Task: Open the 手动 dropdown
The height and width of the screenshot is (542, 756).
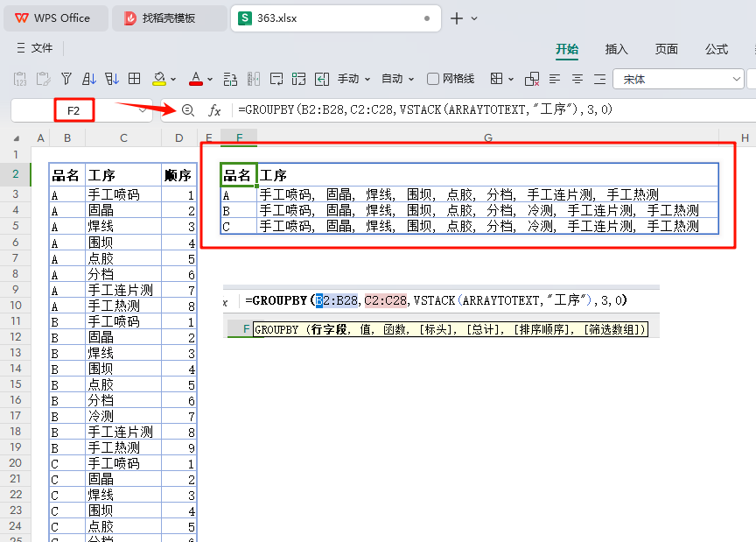Action: (353, 79)
